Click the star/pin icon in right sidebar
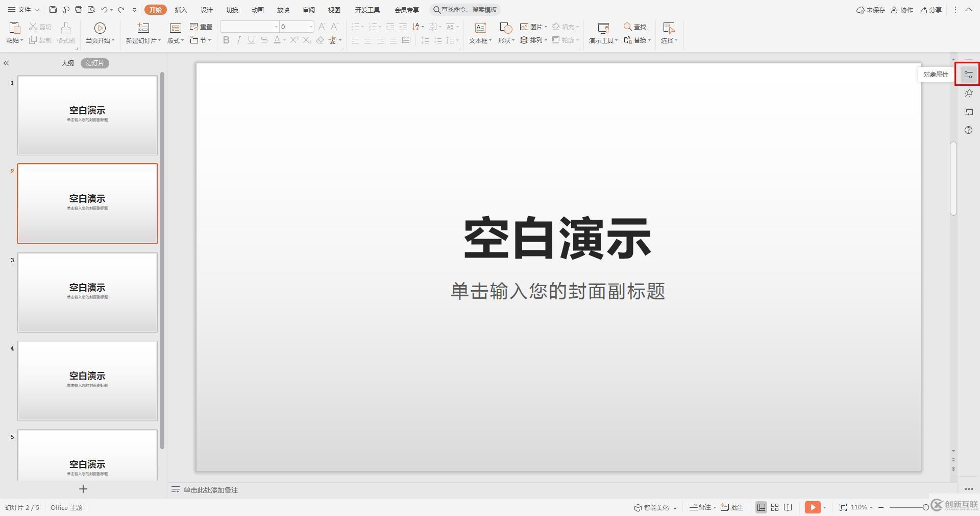The width and height of the screenshot is (980, 516). tap(968, 93)
